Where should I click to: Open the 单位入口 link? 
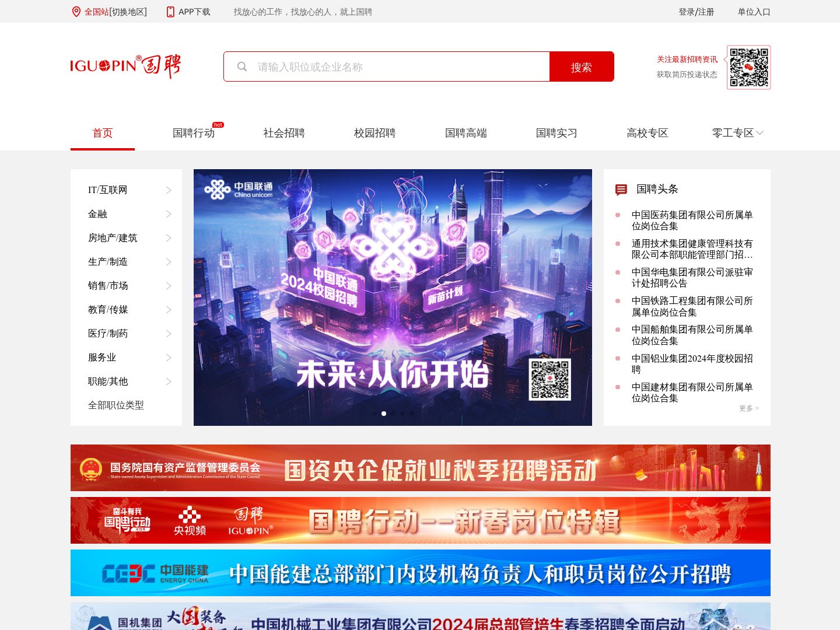[754, 12]
